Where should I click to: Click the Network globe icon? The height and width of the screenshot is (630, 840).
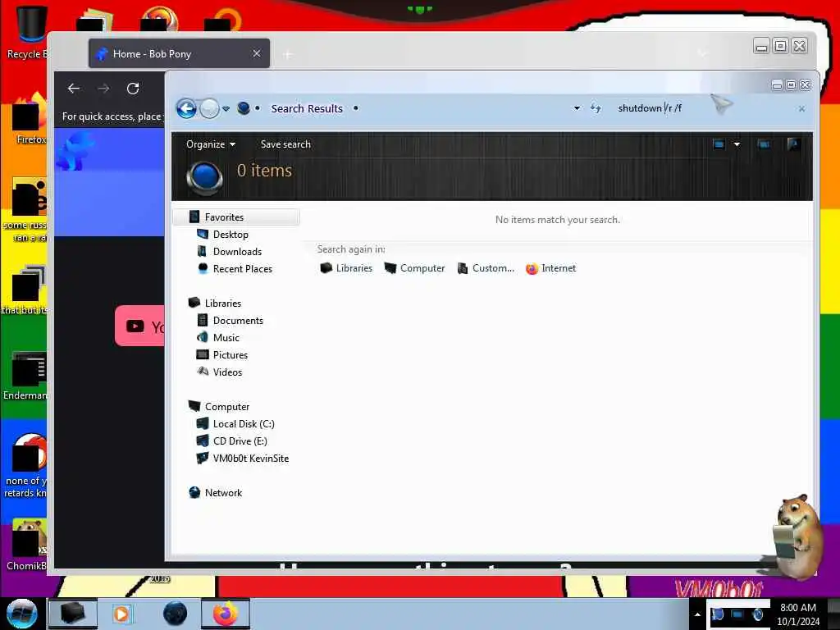[x=194, y=493]
